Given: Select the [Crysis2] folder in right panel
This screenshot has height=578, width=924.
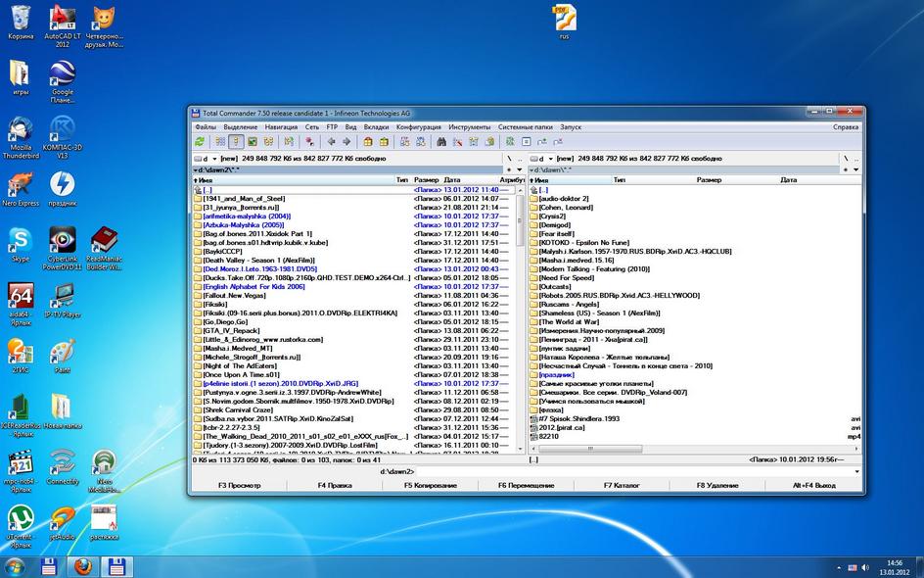Looking at the screenshot, I should tap(552, 217).
